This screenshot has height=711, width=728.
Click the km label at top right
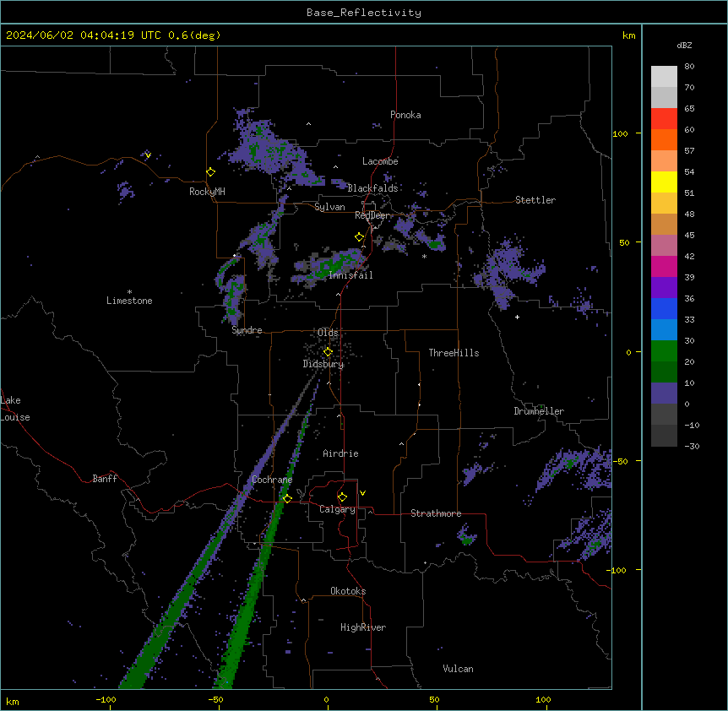point(629,35)
